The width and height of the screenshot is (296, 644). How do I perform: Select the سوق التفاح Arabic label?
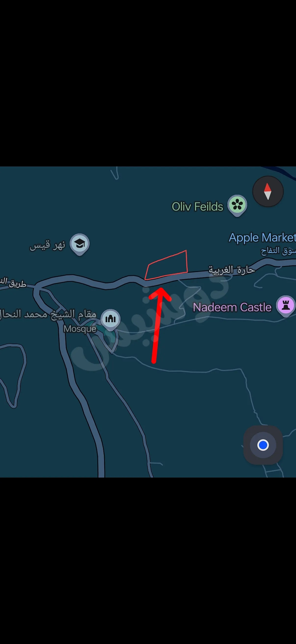coord(278,251)
